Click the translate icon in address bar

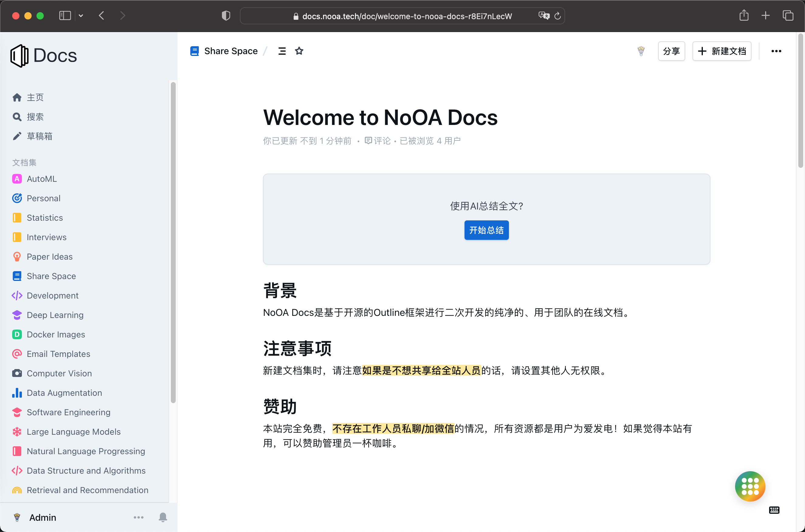tap(544, 16)
